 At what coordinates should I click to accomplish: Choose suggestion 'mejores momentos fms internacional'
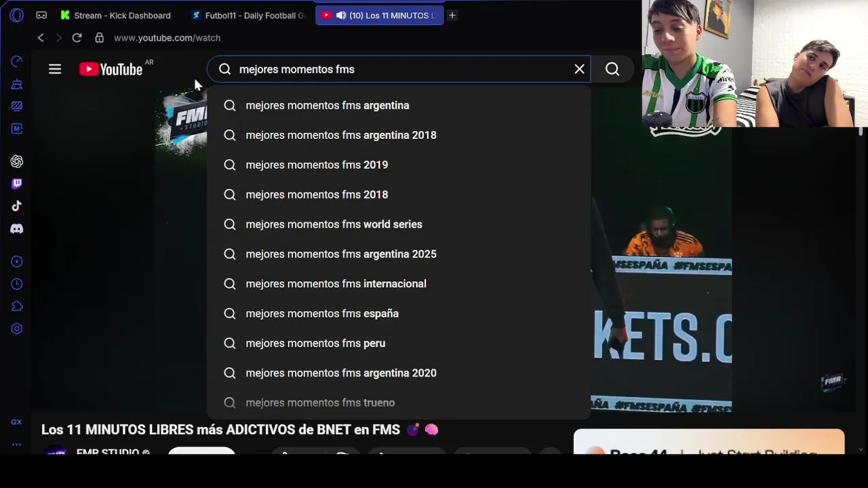tap(399, 284)
